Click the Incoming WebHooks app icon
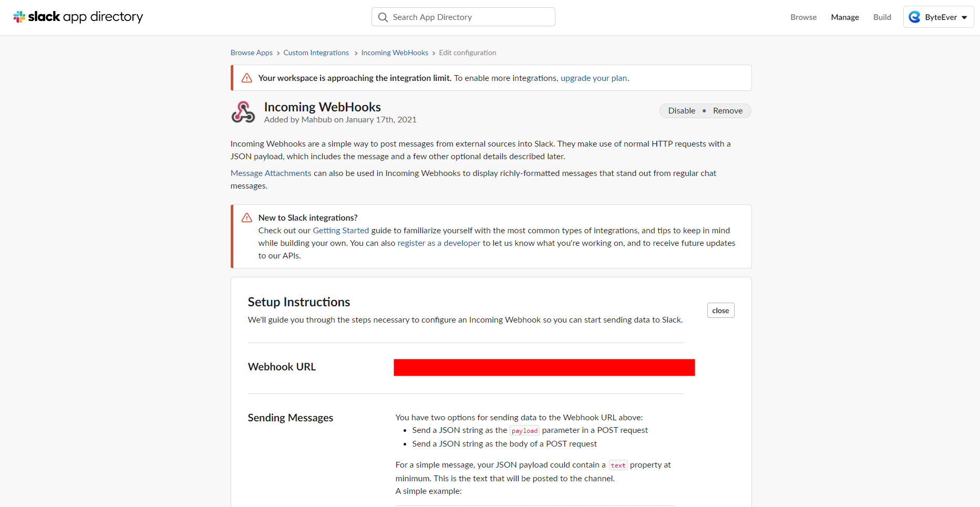The width and height of the screenshot is (980, 507). point(243,112)
